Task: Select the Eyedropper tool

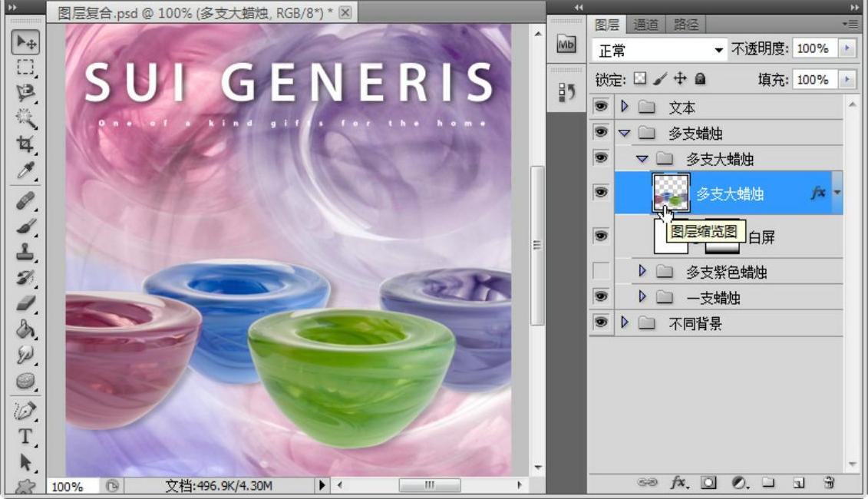Action: [x=25, y=170]
